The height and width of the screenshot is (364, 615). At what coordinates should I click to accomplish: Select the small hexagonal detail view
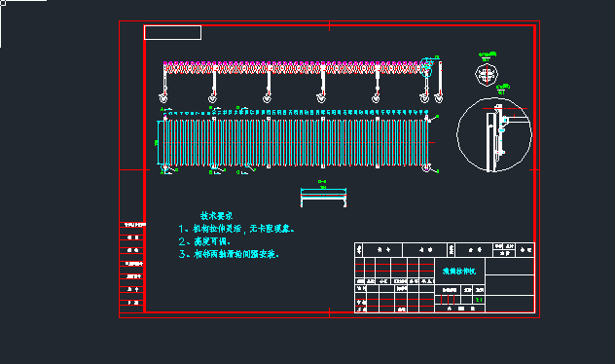[x=487, y=74]
